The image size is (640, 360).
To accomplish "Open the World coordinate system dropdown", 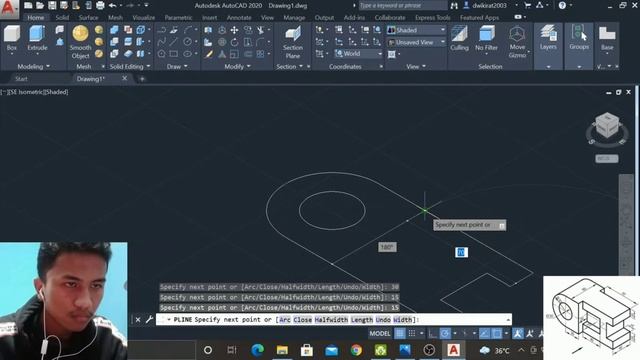I will [x=358, y=53].
